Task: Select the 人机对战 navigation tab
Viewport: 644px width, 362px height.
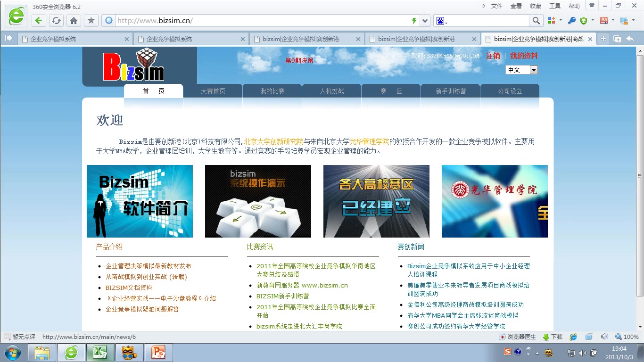Action: coord(332,91)
